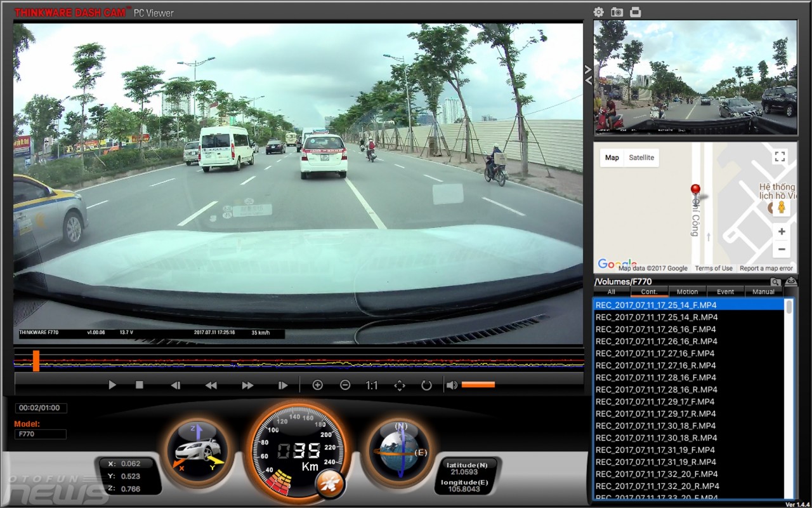The height and width of the screenshot is (508, 812).
Task: Open REC_2017_07_11_17_27_16_F.MP4 recording
Action: [689, 353]
